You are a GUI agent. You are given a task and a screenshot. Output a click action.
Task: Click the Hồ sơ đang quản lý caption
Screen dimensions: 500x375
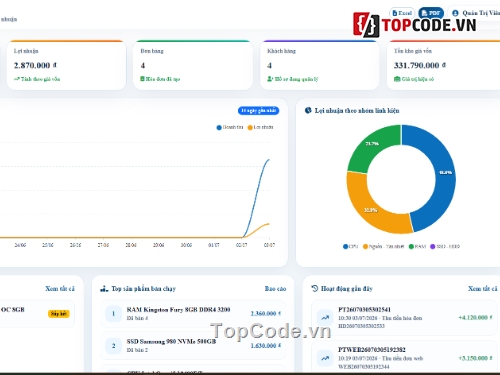(296, 79)
